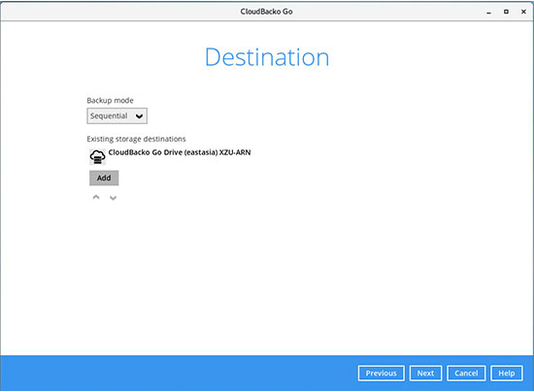Go back with the Previous button

coord(382,374)
